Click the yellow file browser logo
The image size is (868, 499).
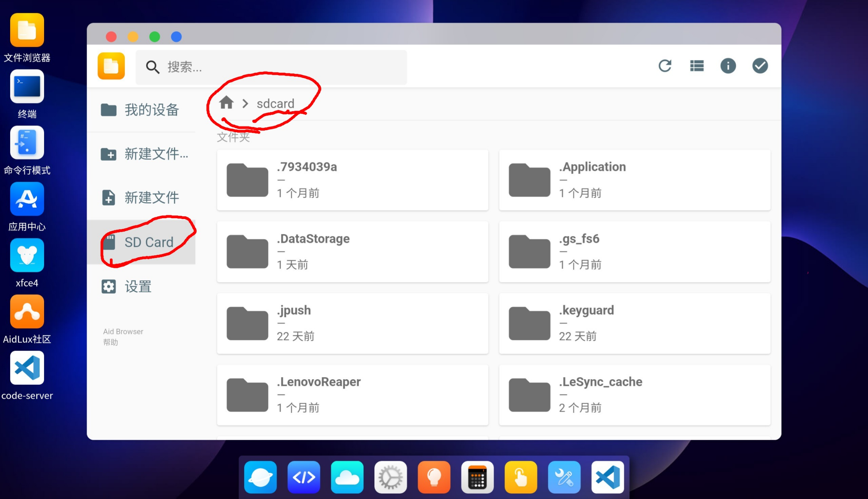click(111, 66)
